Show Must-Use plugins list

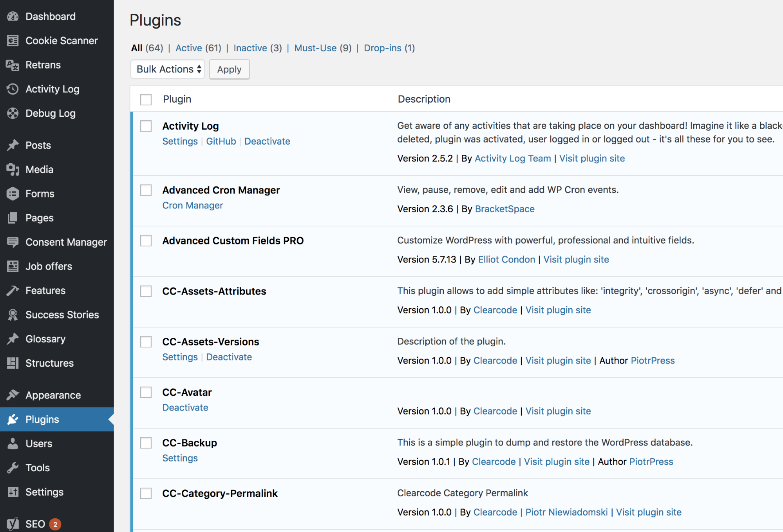click(x=315, y=48)
